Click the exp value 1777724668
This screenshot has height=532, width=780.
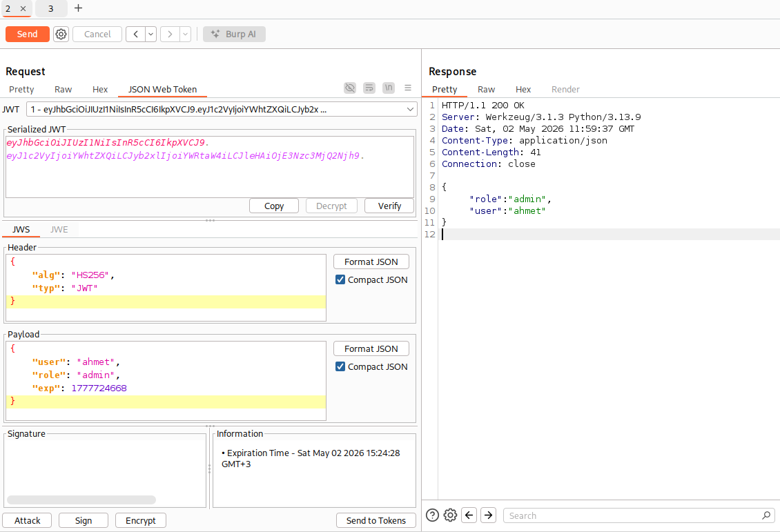pos(99,388)
